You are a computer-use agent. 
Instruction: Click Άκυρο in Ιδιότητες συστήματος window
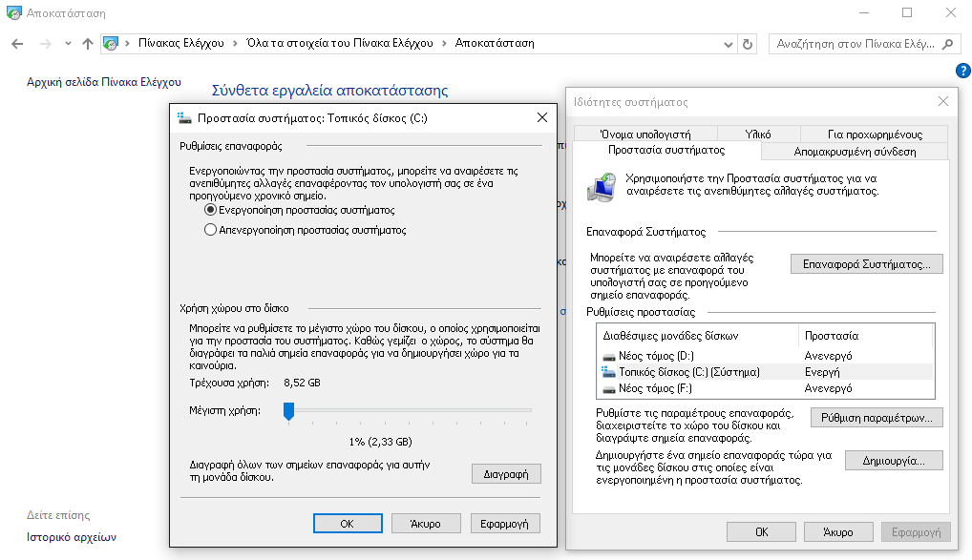coord(838,532)
